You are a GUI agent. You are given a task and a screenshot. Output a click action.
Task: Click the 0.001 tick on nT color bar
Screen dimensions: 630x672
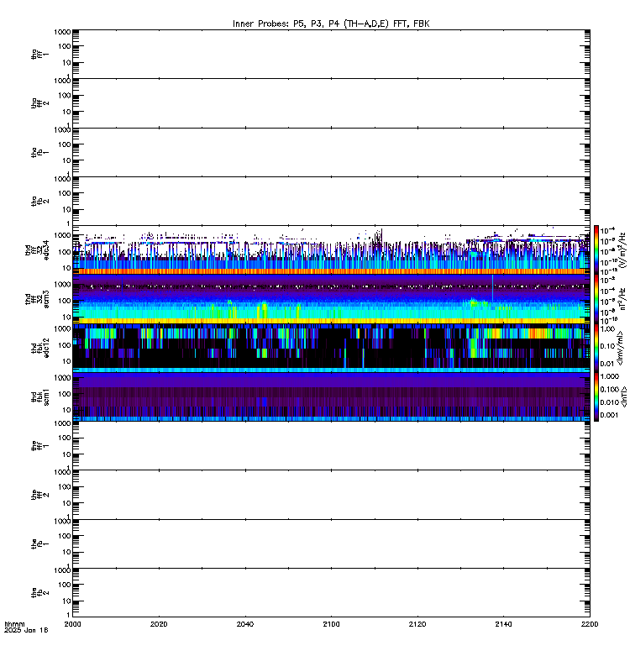(609, 415)
